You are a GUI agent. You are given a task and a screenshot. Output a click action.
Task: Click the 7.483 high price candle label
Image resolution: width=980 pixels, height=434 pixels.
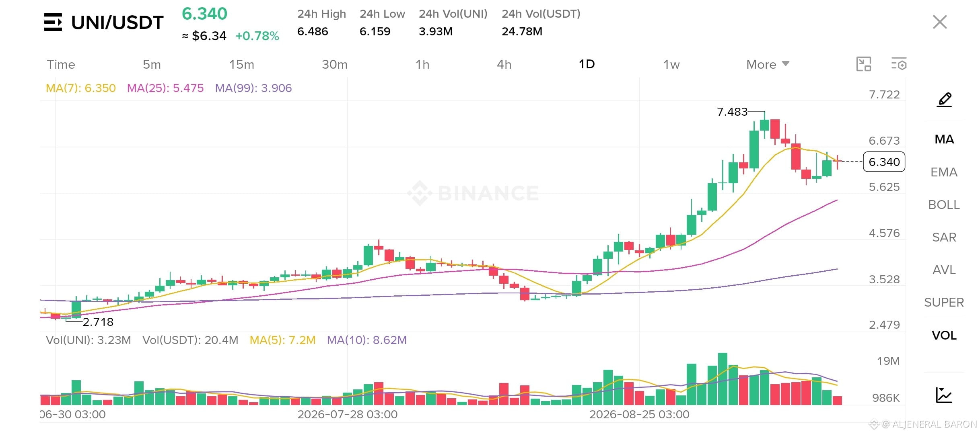point(732,112)
